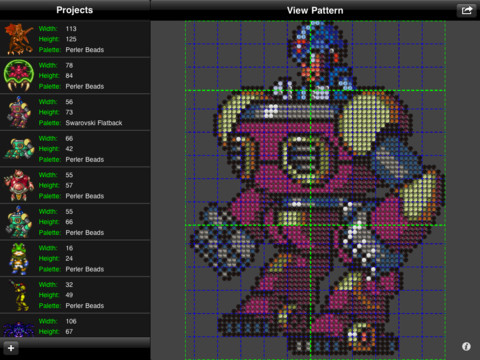This screenshot has width=480, height=360.
Task: Select the frog project Perler Beads label
Action: pos(85,269)
